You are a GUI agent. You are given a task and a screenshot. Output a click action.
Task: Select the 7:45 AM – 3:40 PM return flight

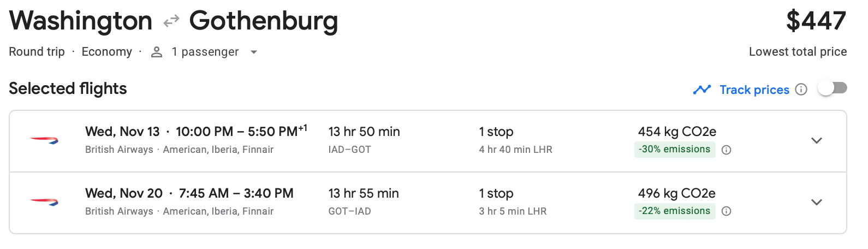[x=236, y=193]
